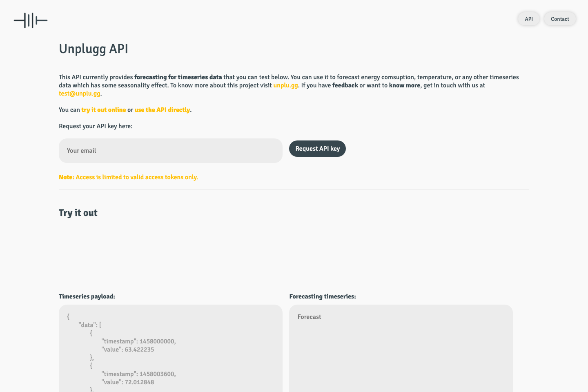
Task: Focus the 'Your email' input field
Action: pos(170,151)
